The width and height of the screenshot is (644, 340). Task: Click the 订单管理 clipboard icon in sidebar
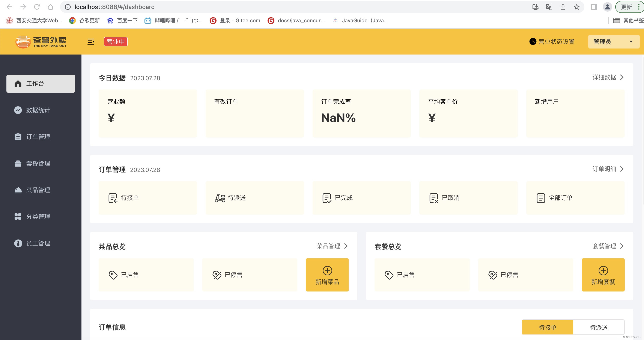coord(18,137)
